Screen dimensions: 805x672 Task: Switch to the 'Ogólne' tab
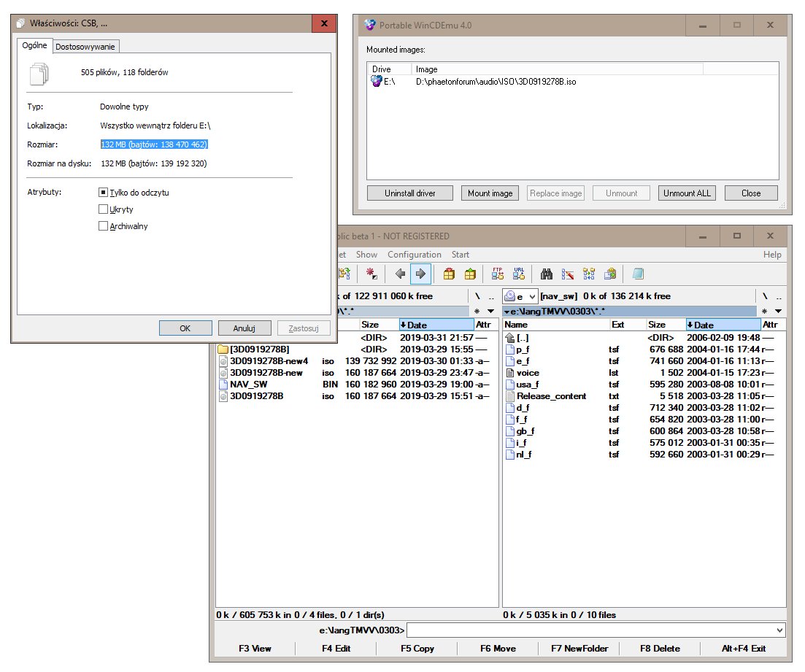34,45
